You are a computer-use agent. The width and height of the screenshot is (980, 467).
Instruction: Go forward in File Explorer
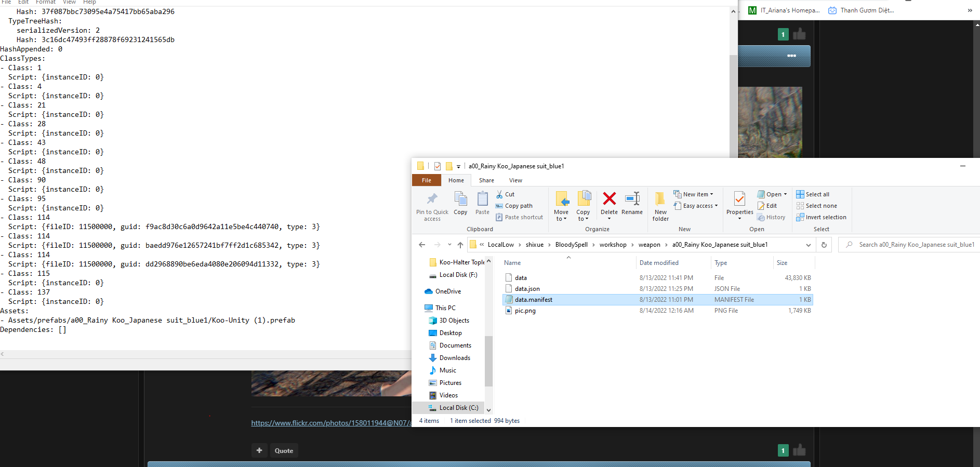(x=437, y=245)
